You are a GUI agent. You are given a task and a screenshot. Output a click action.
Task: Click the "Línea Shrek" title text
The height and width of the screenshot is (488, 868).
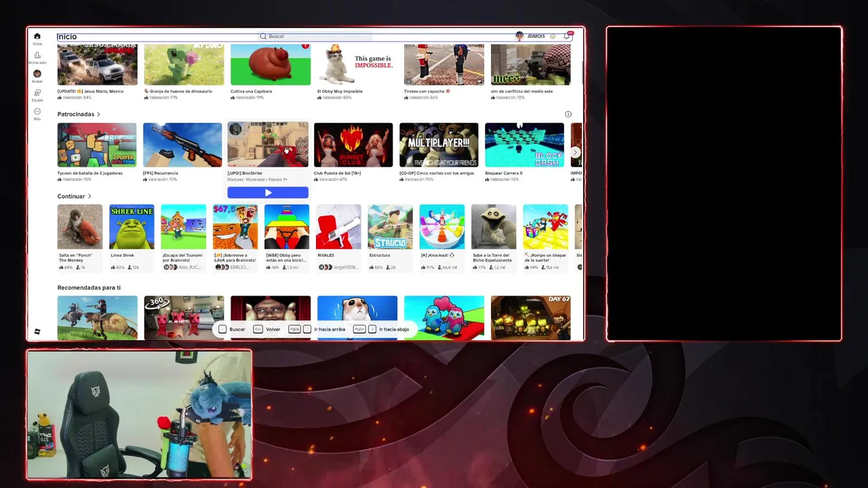(x=122, y=256)
